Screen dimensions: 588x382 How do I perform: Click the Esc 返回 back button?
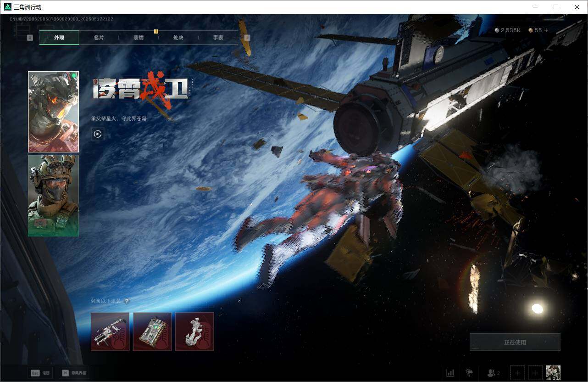[40, 373]
